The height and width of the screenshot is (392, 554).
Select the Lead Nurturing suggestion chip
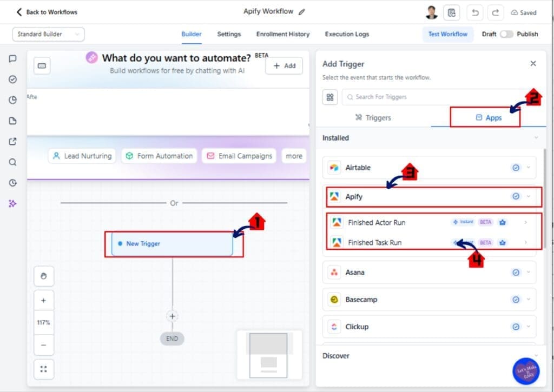[x=82, y=156]
